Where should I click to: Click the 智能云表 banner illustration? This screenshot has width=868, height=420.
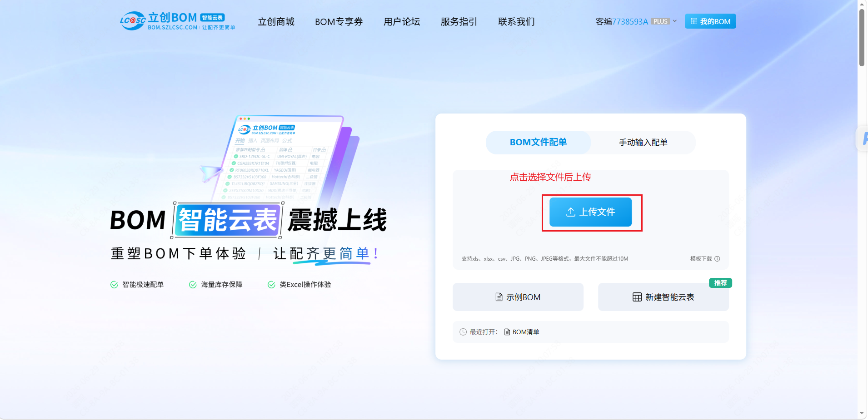[x=279, y=159]
